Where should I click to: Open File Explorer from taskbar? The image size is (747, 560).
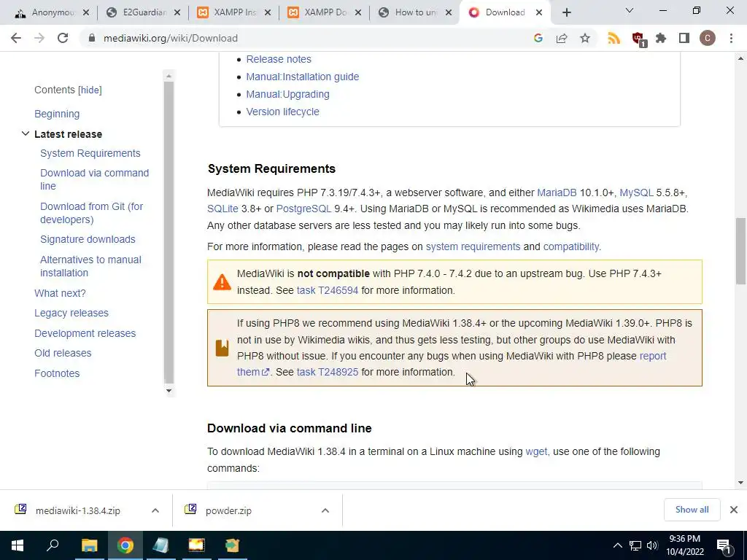point(89,545)
